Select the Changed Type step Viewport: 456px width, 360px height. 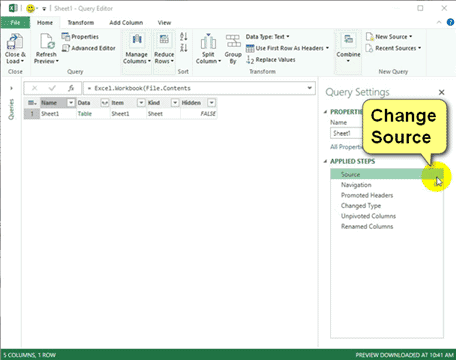click(387, 205)
